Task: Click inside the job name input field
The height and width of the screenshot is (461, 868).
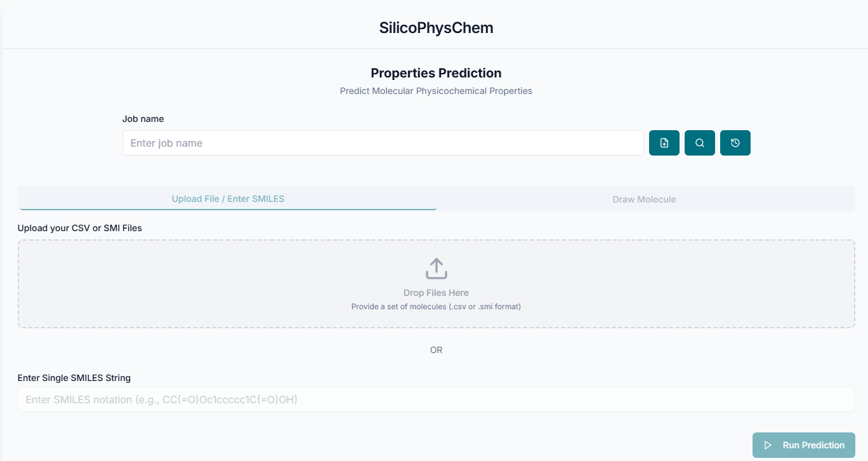Action: pos(383,142)
